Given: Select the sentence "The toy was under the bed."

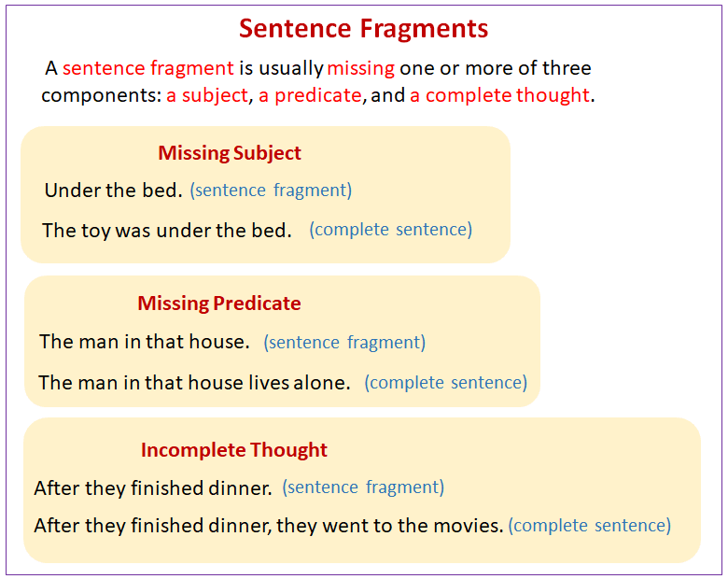Looking at the screenshot, I should pyautogui.click(x=167, y=230).
